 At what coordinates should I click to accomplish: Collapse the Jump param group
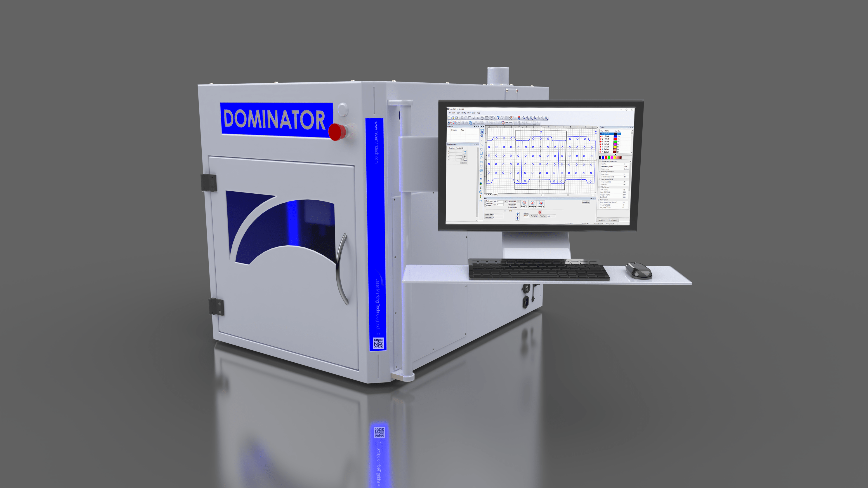click(x=599, y=200)
